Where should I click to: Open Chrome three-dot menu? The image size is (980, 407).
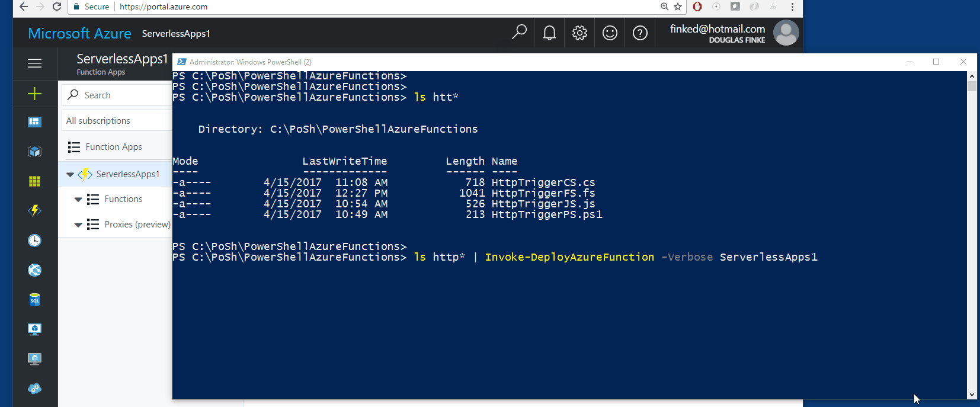[x=792, y=7]
